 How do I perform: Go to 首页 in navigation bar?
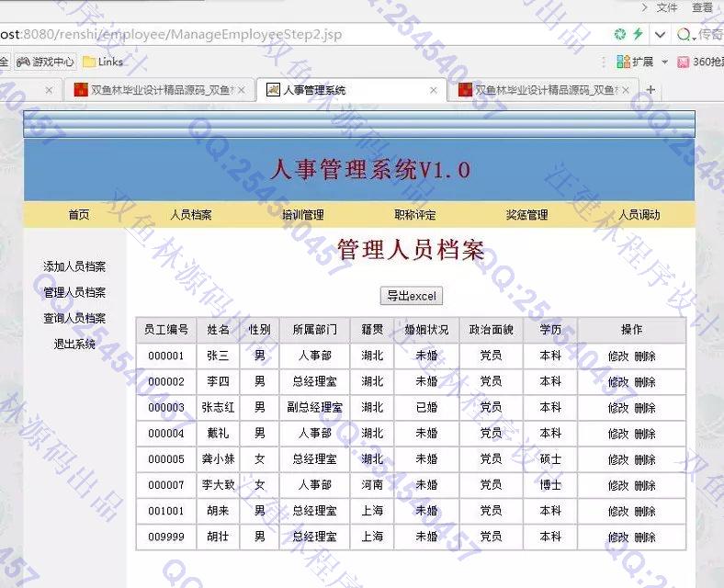coord(79,215)
